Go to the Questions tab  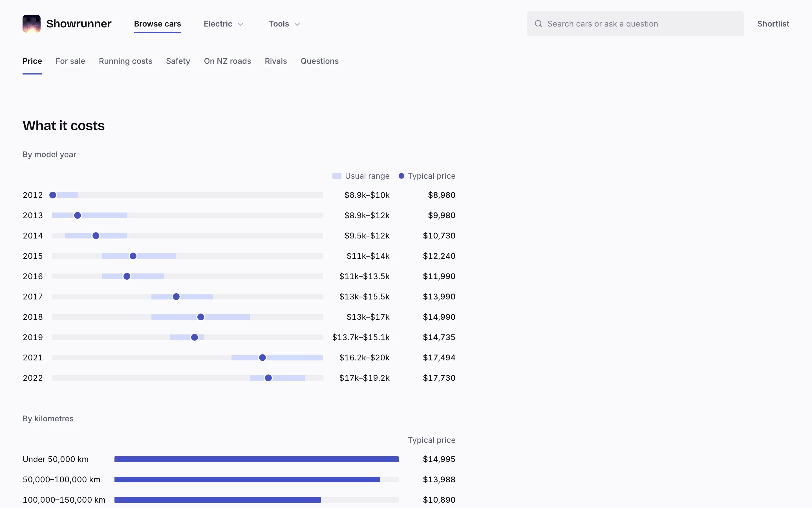[x=320, y=61]
